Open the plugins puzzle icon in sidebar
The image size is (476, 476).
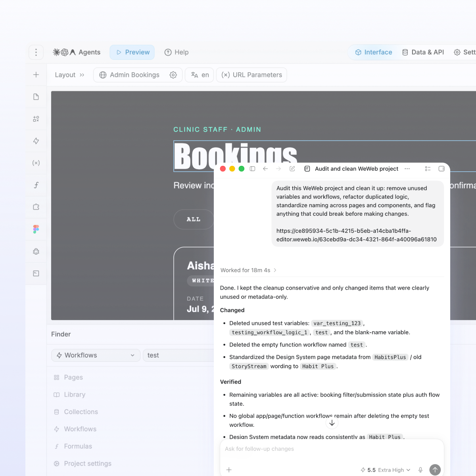(x=36, y=207)
